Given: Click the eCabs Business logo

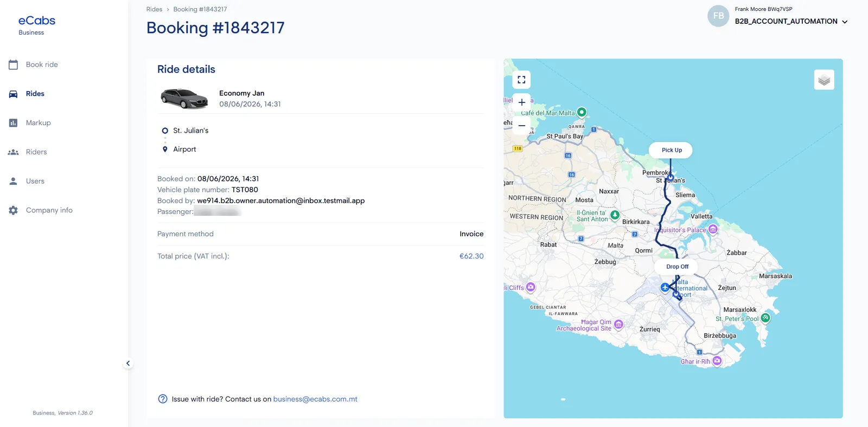Looking at the screenshot, I should click(x=37, y=25).
